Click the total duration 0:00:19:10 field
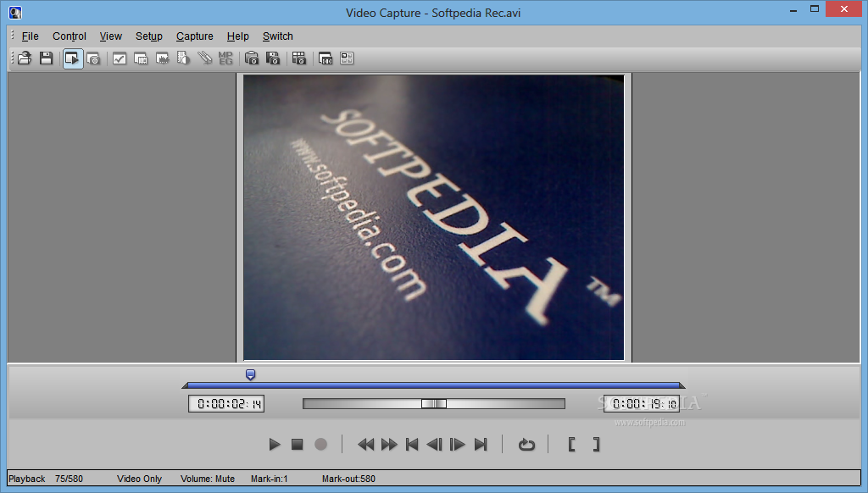Image resolution: width=868 pixels, height=493 pixels. coord(642,404)
